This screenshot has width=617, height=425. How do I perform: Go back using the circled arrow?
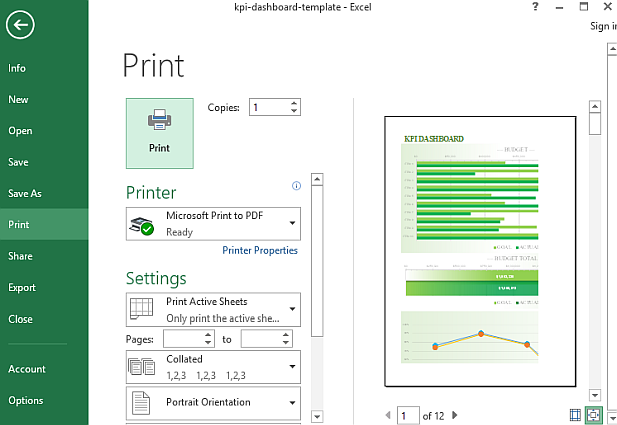[20, 25]
